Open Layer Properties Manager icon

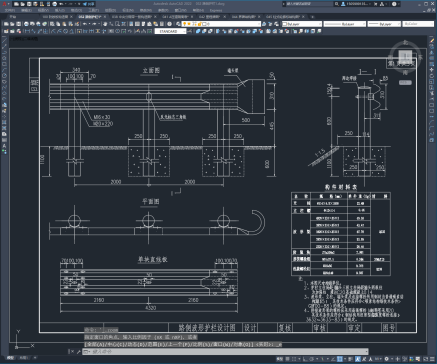coord(179,24)
